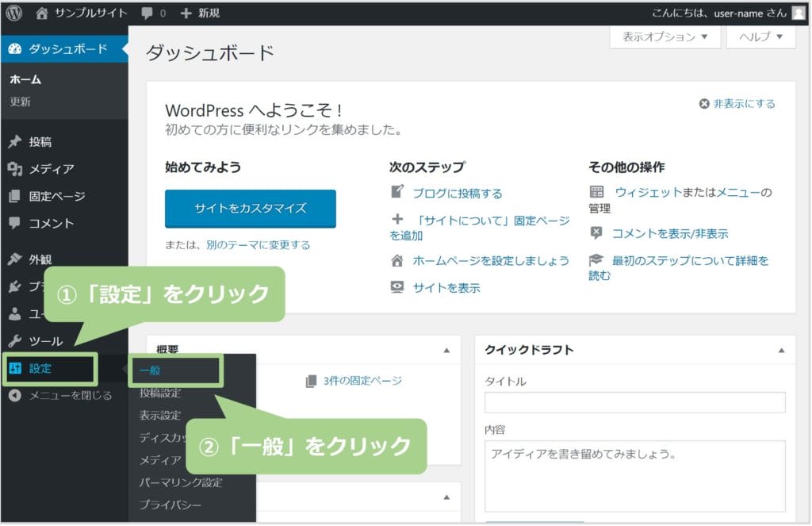Screen dimensions: 812x526
Task: Select 表示設定 in the settings submenu
Action: point(160,416)
